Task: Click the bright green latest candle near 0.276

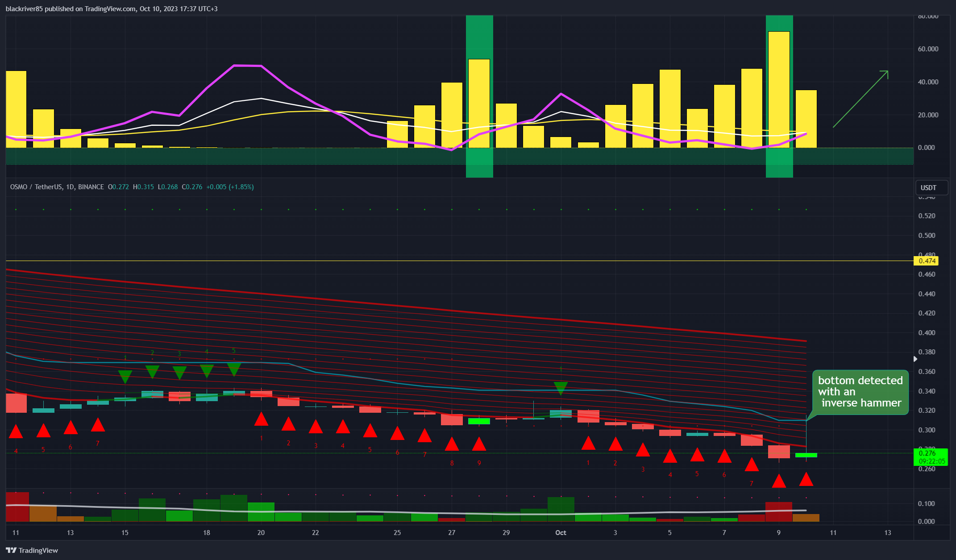Action: point(806,455)
